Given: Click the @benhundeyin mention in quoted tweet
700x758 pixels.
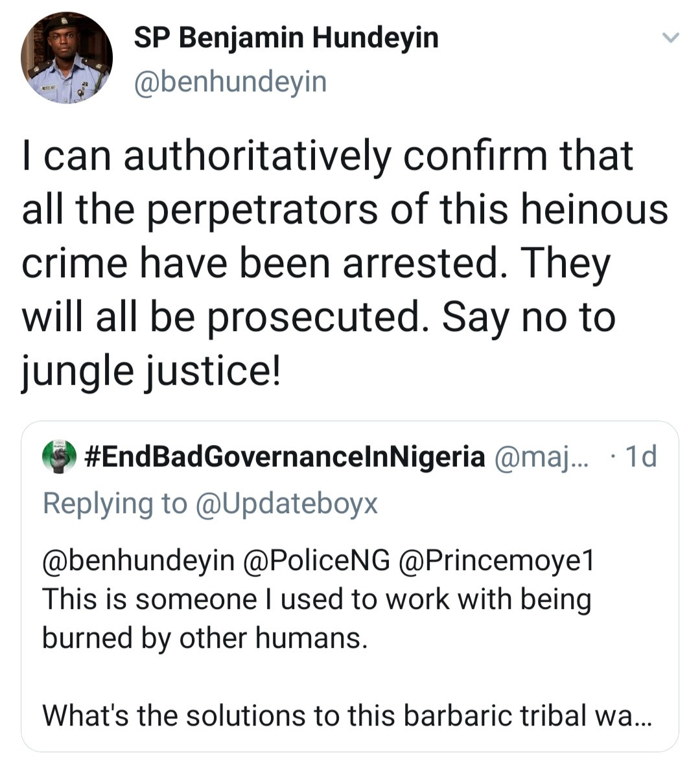Looking at the screenshot, I should (138, 561).
